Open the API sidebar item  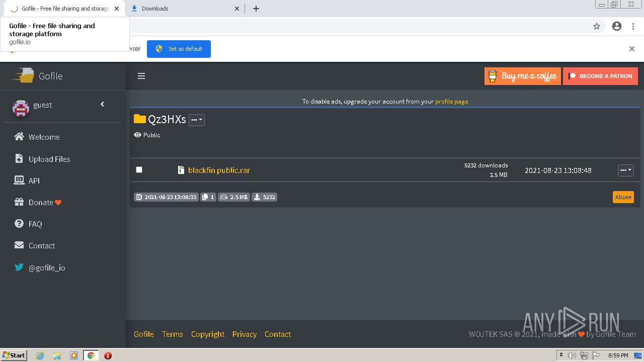point(34,180)
